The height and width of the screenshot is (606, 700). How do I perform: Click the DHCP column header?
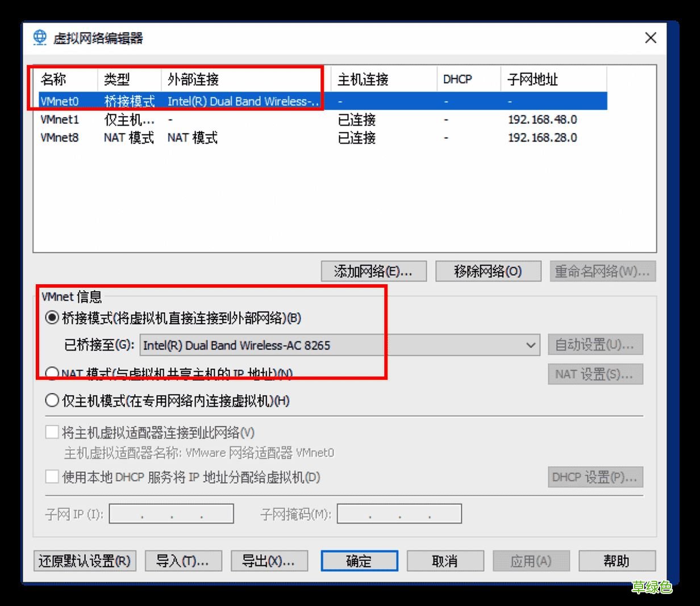[469, 79]
